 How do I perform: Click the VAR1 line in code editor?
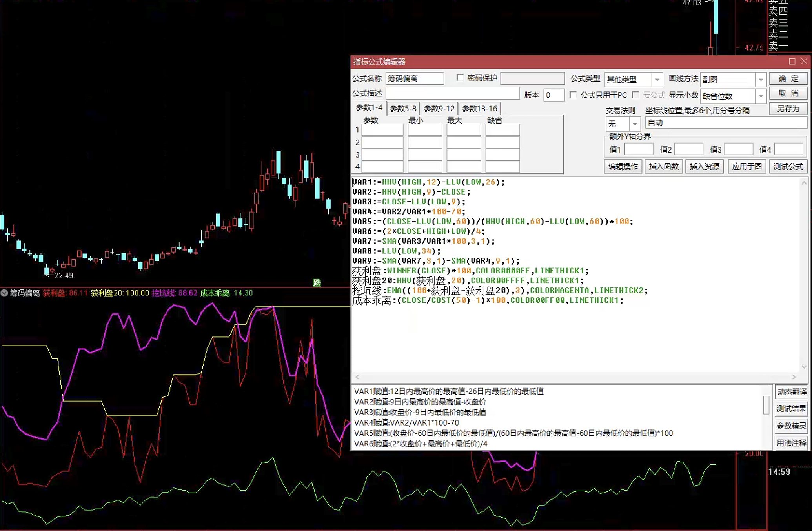click(429, 182)
